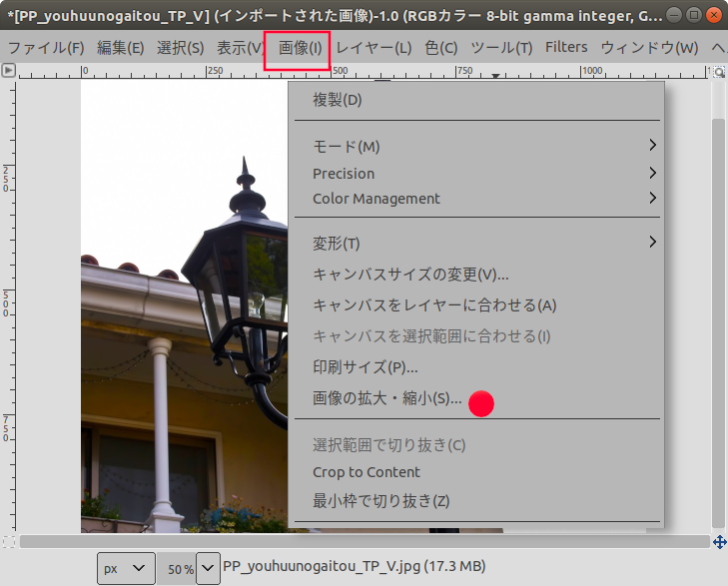Open the ウィンドウ(W) menu
This screenshot has height=586, width=728.
coord(649,48)
